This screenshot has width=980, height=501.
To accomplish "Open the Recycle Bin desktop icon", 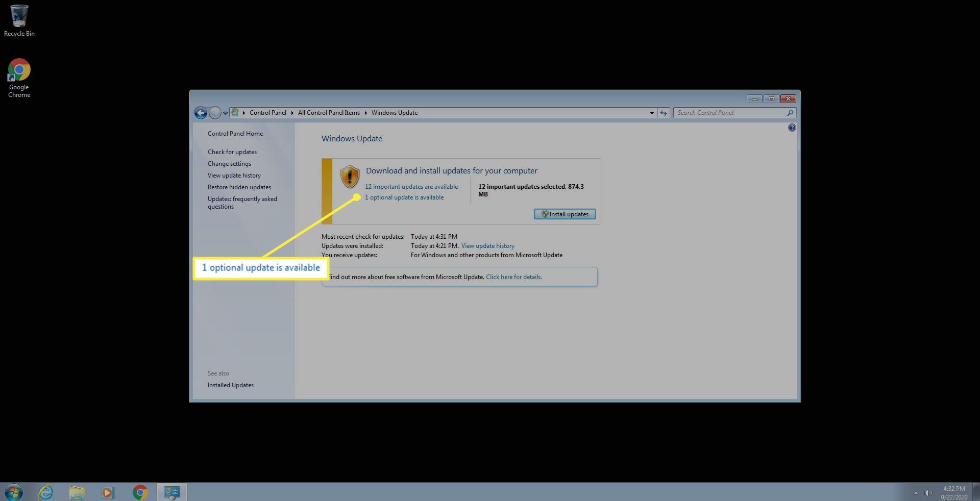I will point(19,21).
